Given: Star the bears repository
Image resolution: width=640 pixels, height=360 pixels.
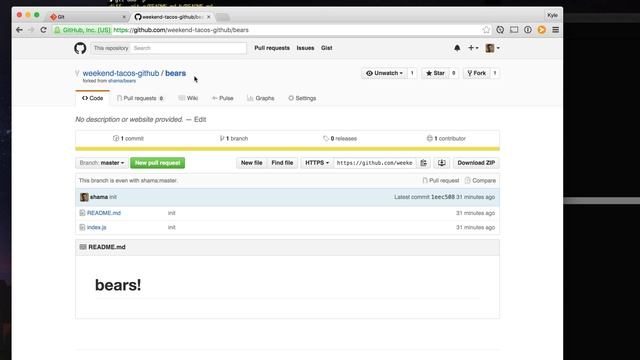Looking at the screenshot, I should [435, 73].
